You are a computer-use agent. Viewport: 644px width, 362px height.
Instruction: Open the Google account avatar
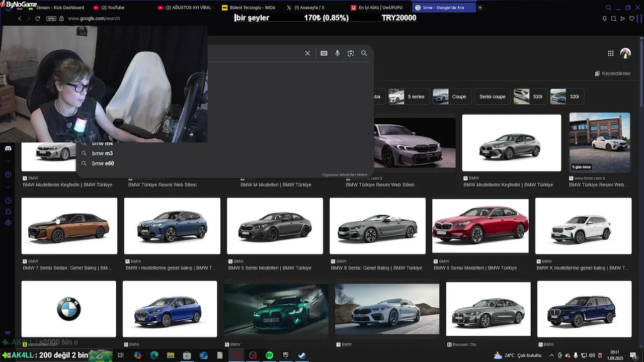coord(625,53)
